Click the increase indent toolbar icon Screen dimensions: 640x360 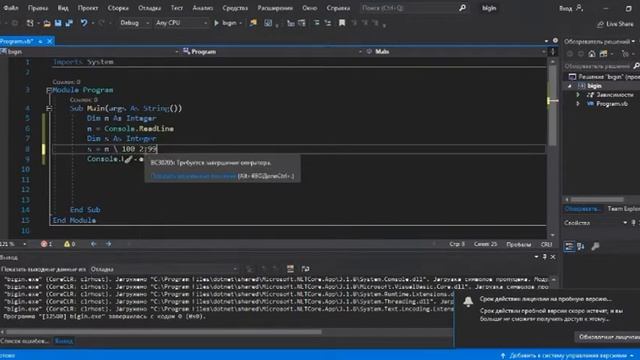[328, 23]
